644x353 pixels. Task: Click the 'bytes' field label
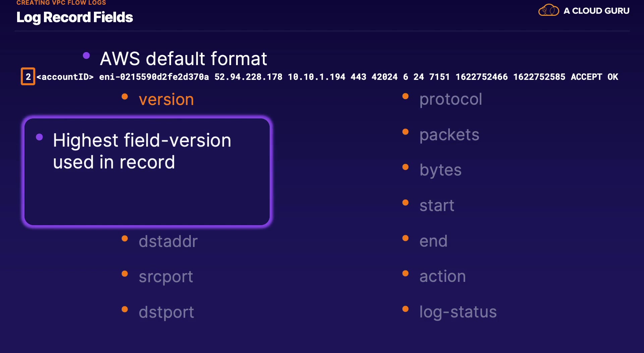(x=440, y=170)
